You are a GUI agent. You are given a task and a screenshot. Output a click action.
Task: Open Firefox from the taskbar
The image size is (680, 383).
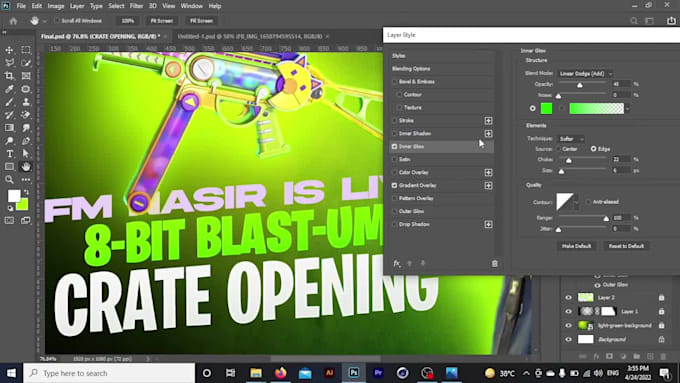click(x=281, y=373)
